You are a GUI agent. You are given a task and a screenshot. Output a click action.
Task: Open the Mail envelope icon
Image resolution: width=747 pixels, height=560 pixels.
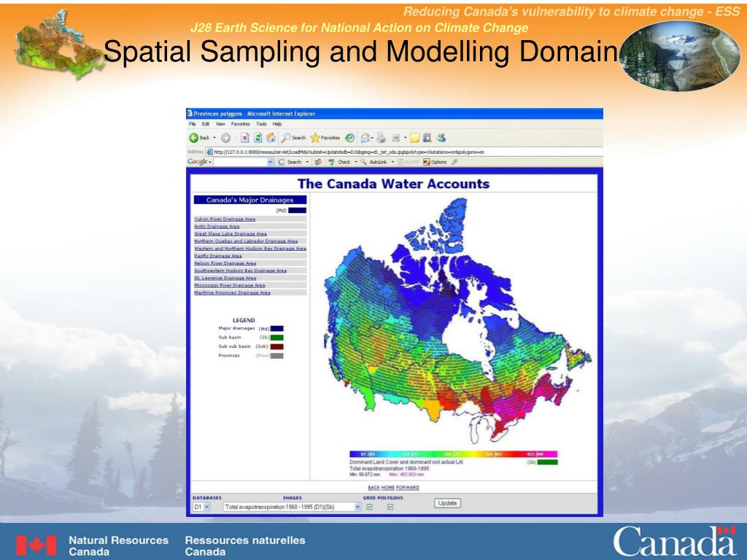[x=365, y=138]
